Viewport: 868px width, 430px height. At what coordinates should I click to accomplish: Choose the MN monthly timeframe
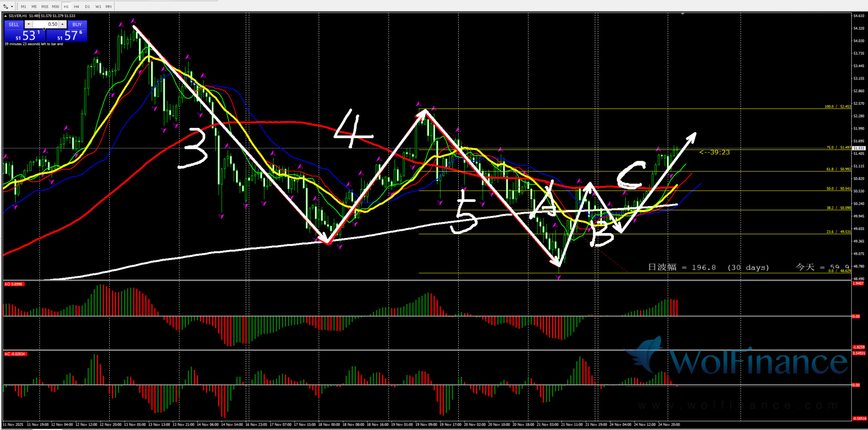[108, 7]
